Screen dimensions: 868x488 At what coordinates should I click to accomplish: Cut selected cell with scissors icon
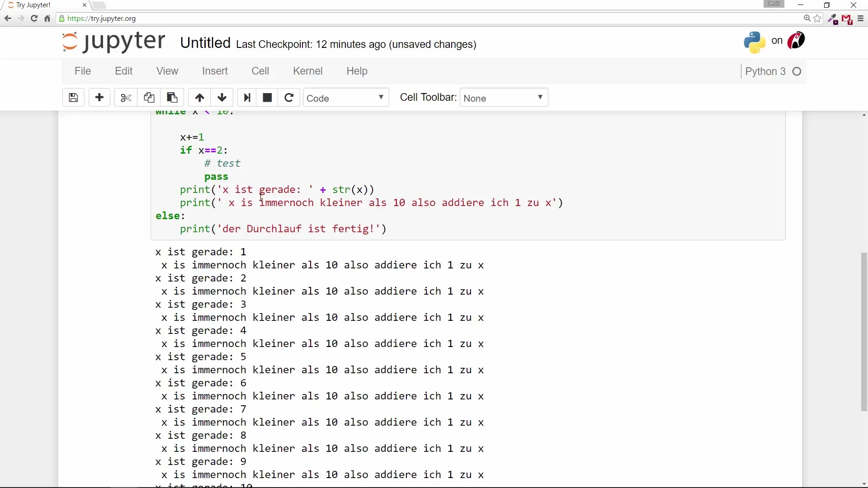point(126,98)
